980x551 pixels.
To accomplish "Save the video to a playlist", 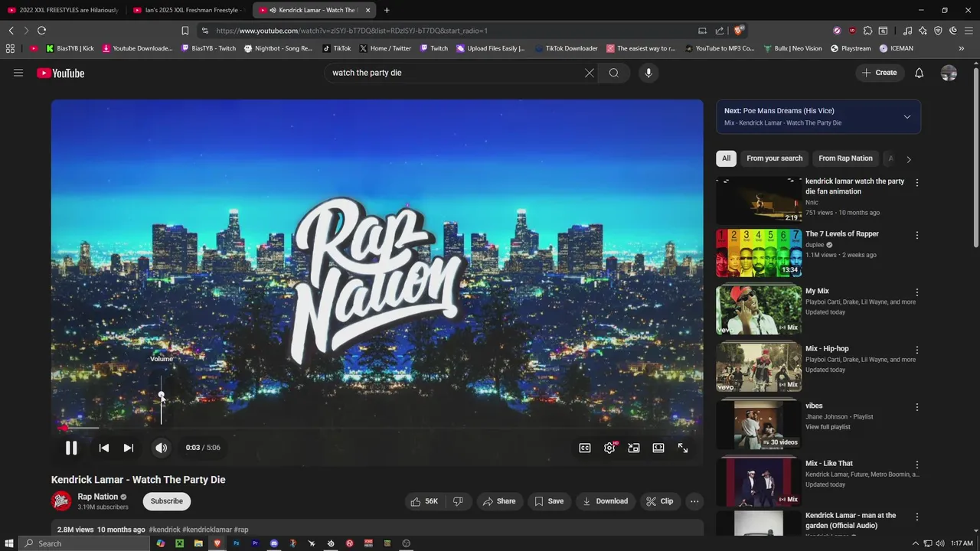I will [x=549, y=501].
